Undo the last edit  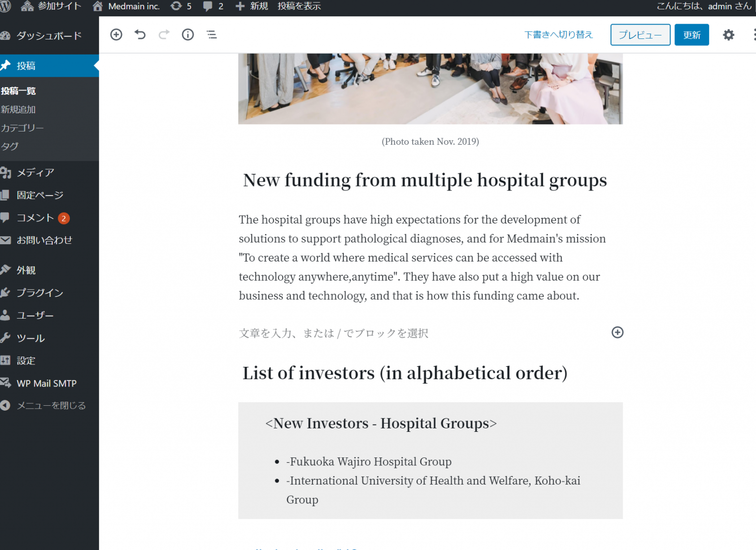click(140, 34)
